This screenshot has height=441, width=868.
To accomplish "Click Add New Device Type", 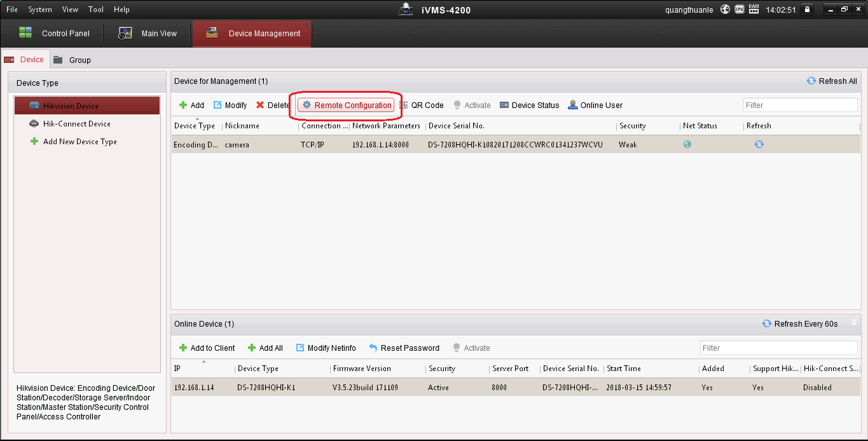I will coord(79,142).
